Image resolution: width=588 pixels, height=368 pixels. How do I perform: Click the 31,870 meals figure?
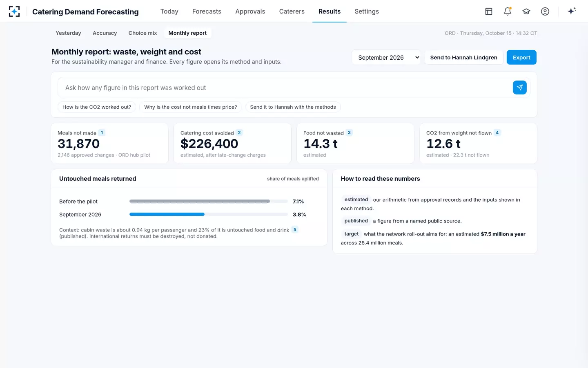79,144
